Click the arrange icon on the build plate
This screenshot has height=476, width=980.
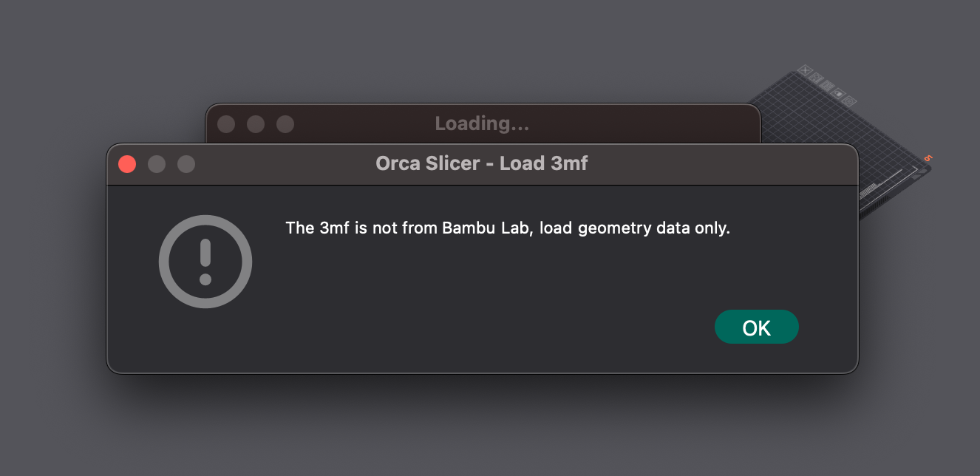pyautogui.click(x=816, y=78)
